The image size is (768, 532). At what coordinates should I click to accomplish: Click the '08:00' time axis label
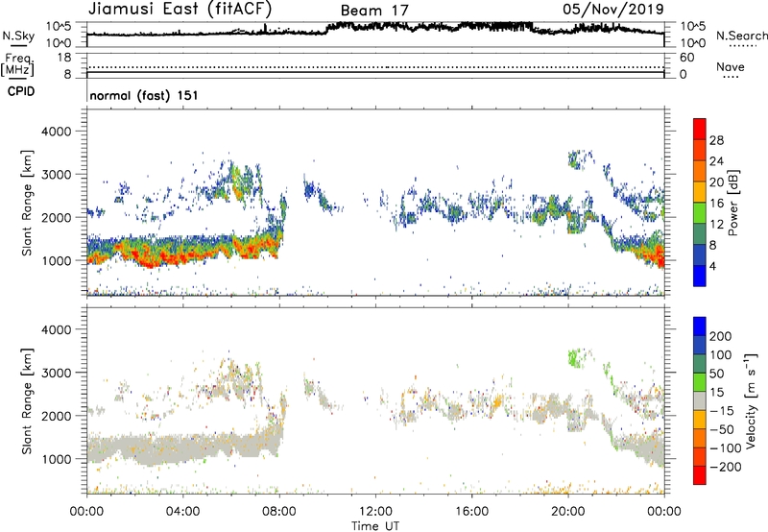(279, 512)
